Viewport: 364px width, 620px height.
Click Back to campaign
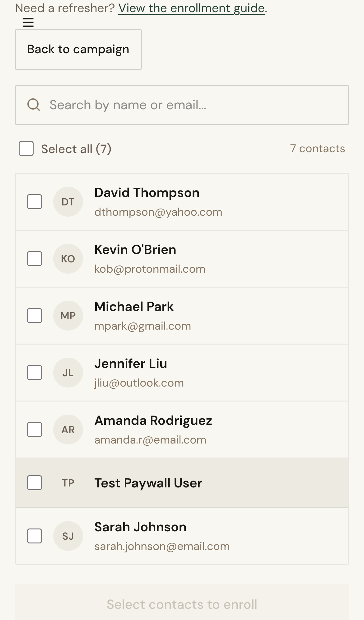point(78,49)
